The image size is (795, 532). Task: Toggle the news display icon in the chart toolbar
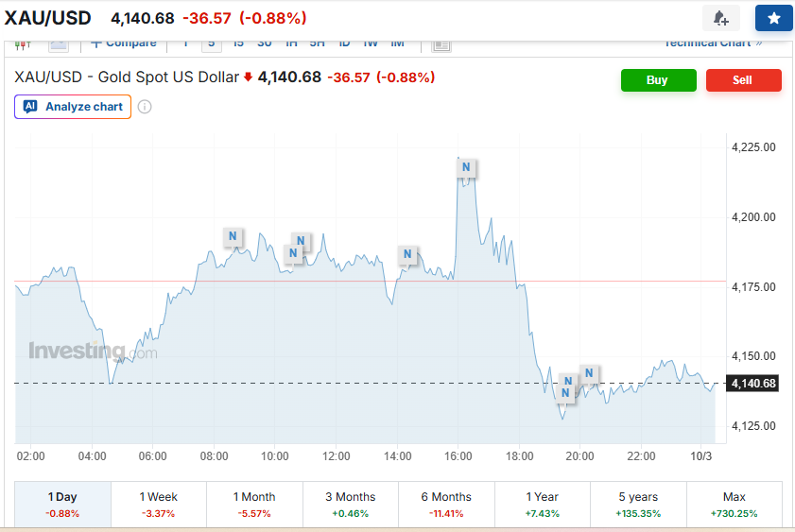pyautogui.click(x=441, y=45)
